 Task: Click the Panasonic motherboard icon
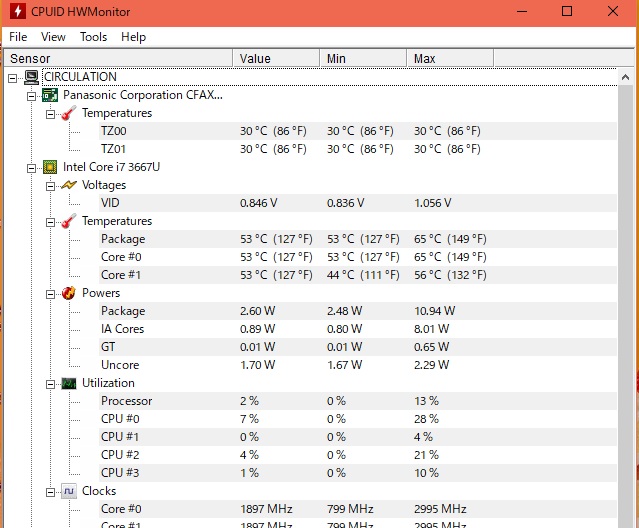click(x=50, y=95)
